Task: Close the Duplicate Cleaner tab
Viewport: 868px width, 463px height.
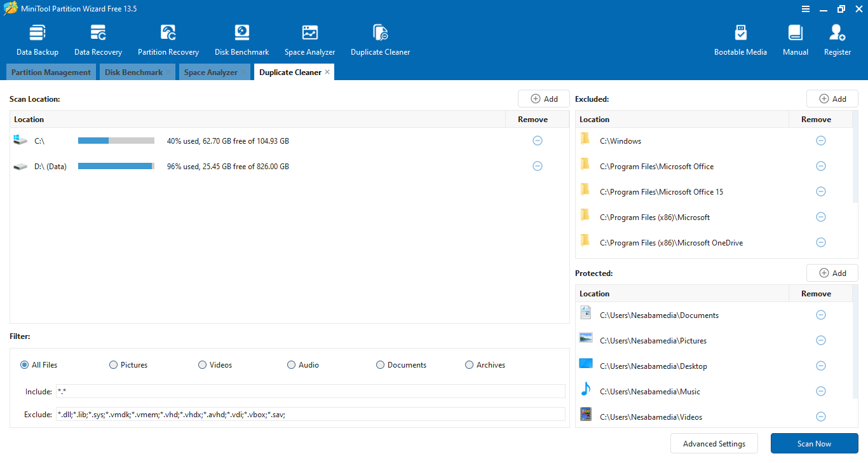Action: point(327,72)
